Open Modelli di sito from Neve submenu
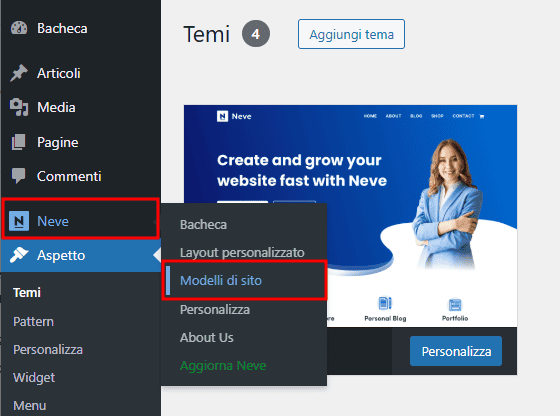Image resolution: width=560 pixels, height=416 pixels. point(221,280)
